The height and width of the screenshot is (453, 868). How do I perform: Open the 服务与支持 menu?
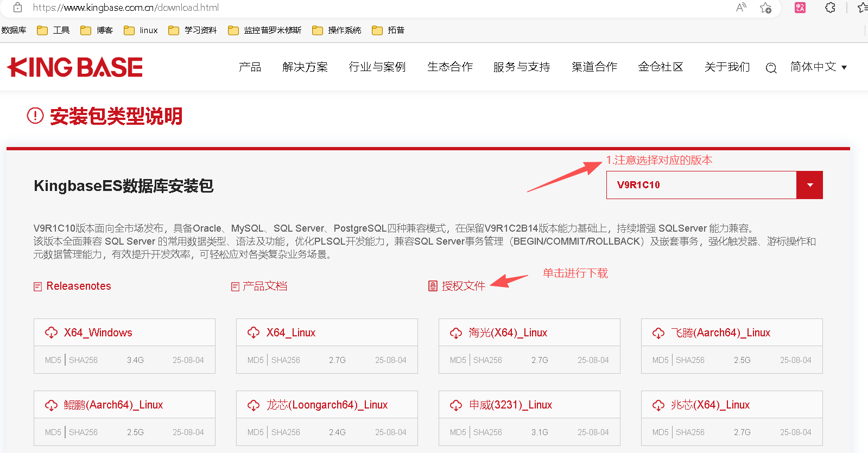(522, 67)
